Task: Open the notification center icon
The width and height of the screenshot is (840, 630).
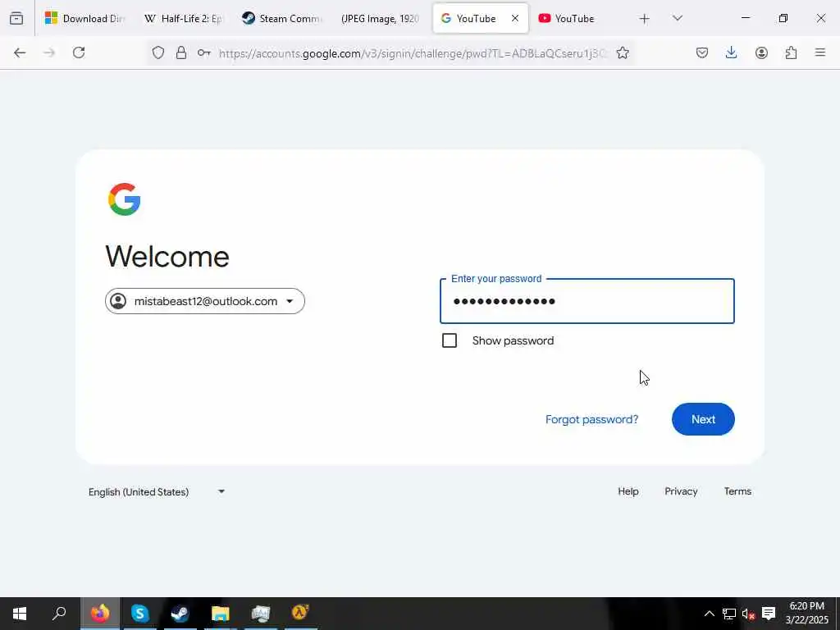Action: 769,614
